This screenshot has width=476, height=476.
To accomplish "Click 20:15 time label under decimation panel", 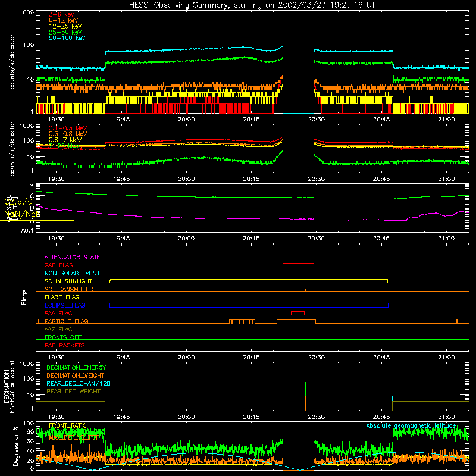I will click(251, 417).
